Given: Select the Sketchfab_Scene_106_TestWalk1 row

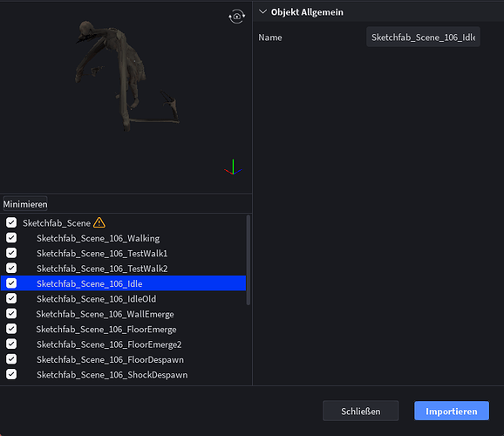Looking at the screenshot, I should 124,253.
